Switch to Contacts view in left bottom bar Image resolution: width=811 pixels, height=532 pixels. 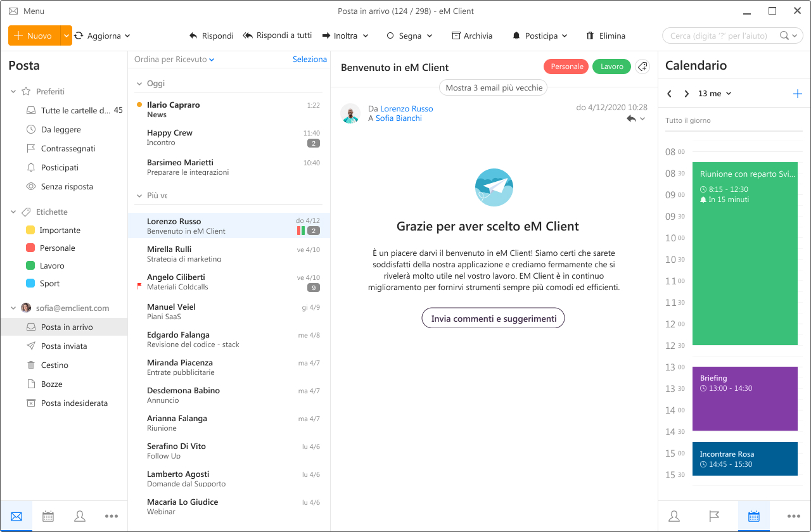click(80, 516)
